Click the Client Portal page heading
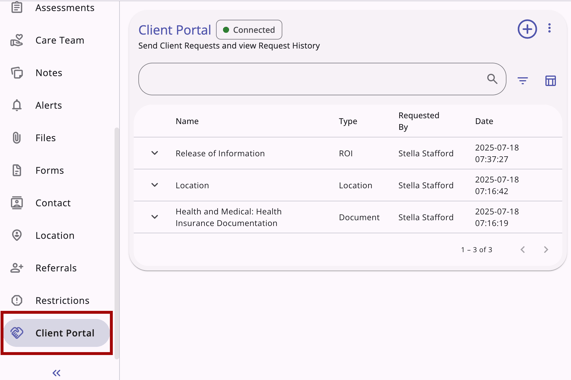The width and height of the screenshot is (571, 380). pyautogui.click(x=174, y=30)
